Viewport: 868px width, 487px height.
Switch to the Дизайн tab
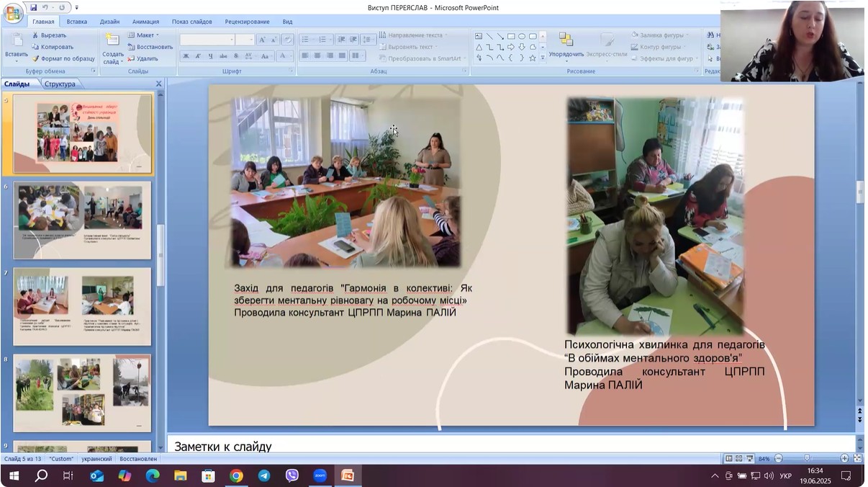[x=110, y=22]
